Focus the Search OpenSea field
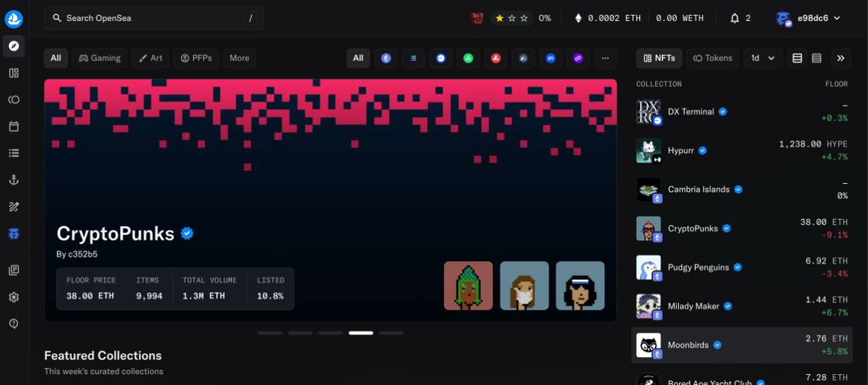 (154, 18)
